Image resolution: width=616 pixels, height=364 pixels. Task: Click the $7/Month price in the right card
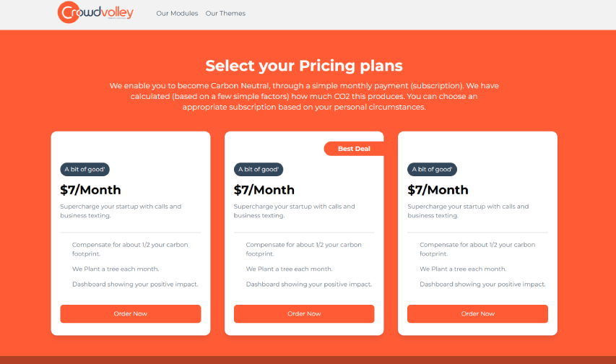click(438, 190)
